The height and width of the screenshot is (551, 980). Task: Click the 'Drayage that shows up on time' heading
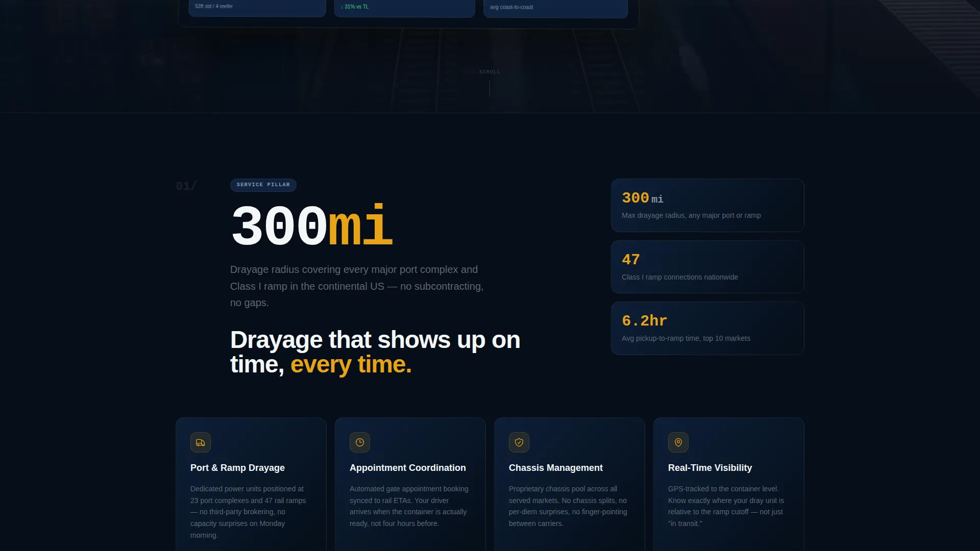[375, 352]
